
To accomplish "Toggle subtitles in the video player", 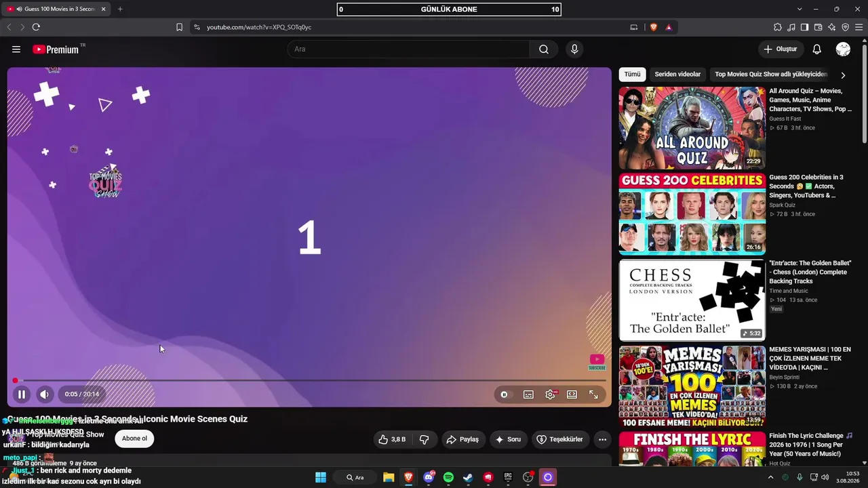I will point(528,394).
